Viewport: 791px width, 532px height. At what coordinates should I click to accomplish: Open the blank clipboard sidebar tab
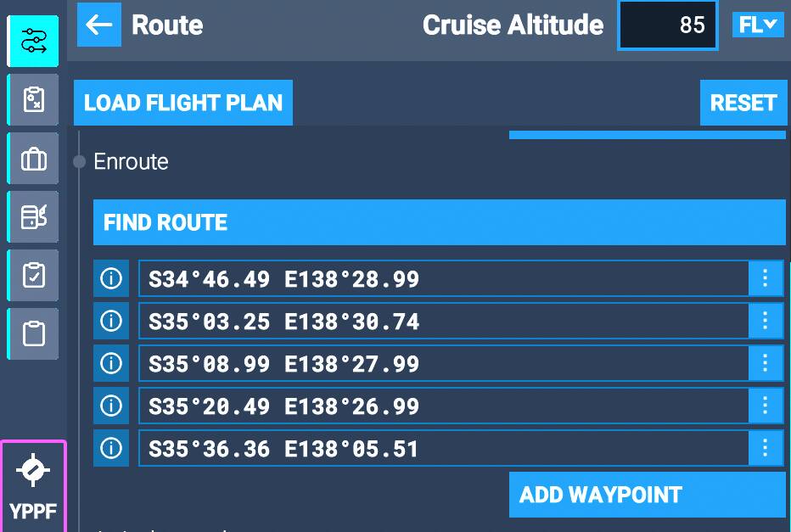point(34,334)
